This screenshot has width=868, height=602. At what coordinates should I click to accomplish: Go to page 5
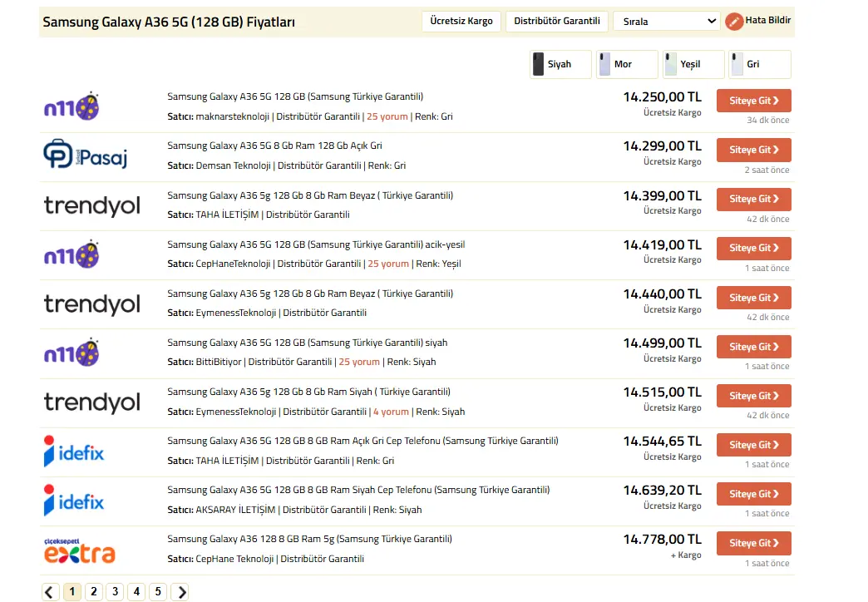[158, 592]
